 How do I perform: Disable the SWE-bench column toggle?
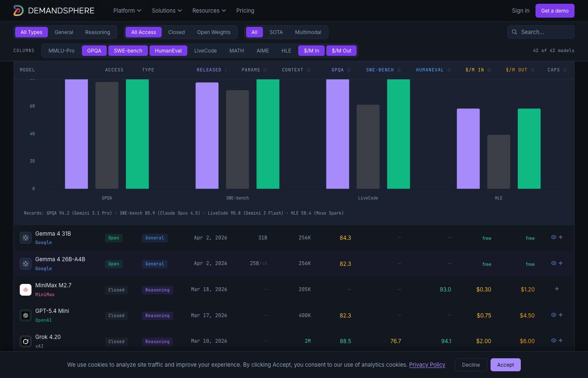[x=128, y=51]
